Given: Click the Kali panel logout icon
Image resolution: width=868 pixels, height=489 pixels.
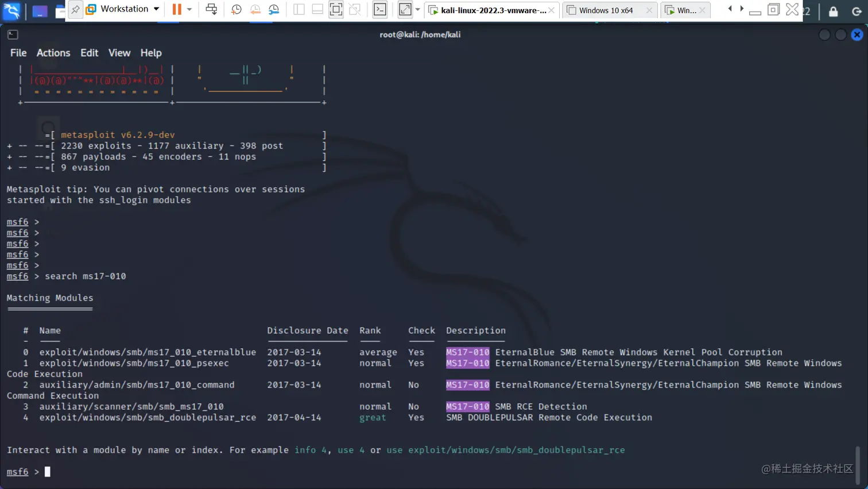Looking at the screenshot, I should coord(857,11).
